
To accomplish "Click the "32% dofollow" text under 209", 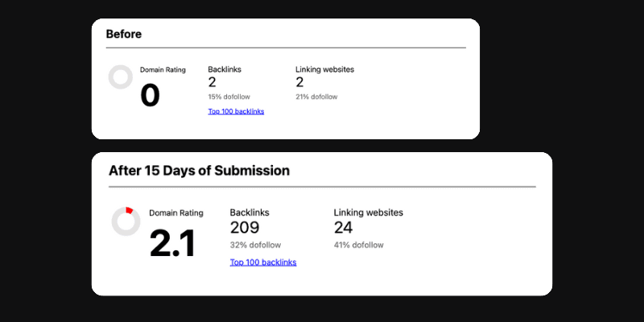I will pyautogui.click(x=255, y=245).
